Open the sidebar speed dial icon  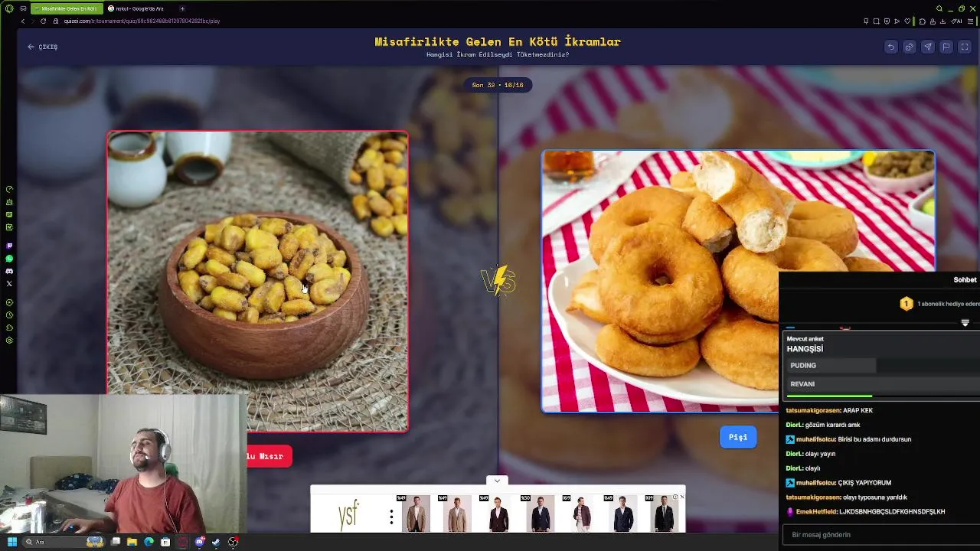pyautogui.click(x=9, y=189)
